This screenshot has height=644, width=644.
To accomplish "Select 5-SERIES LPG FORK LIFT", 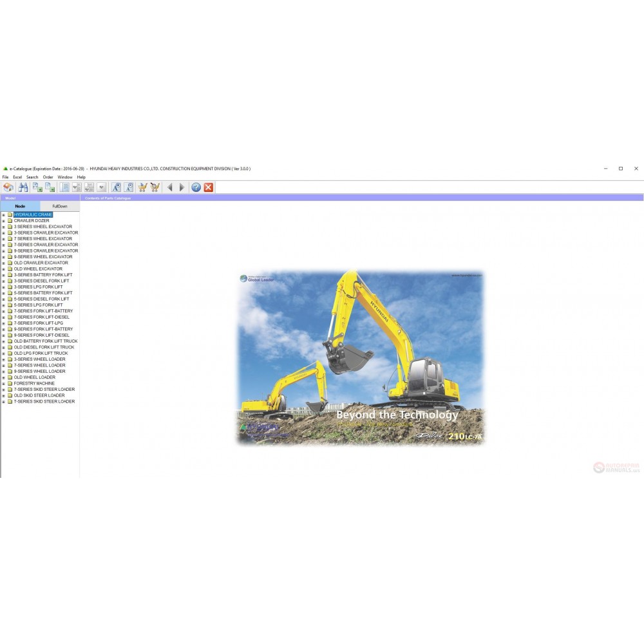I will (38, 305).
